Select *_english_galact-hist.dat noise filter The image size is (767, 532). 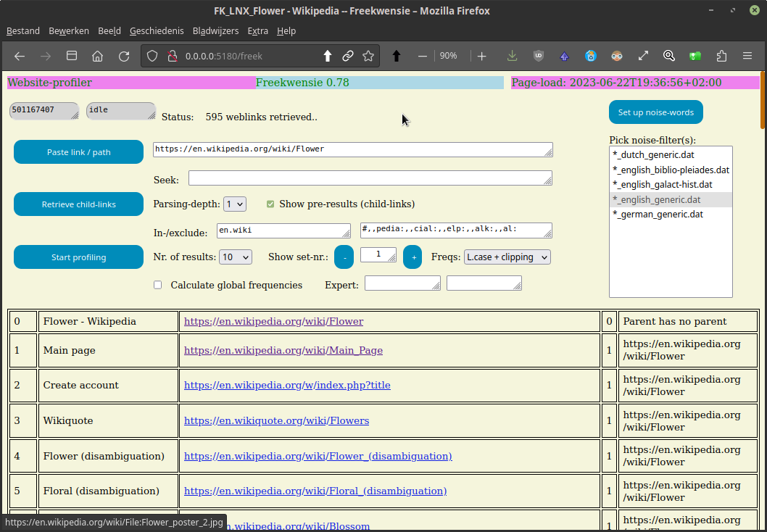tap(671, 185)
